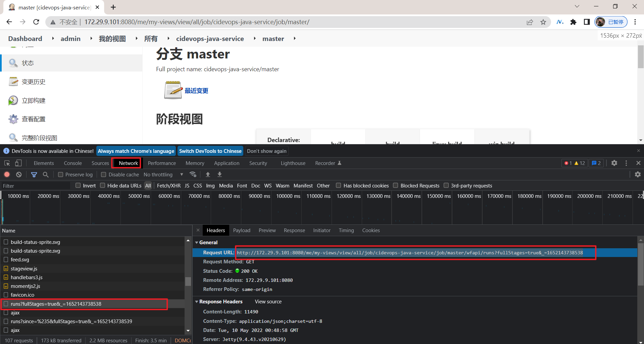Check the Invert filter checkbox
The width and height of the screenshot is (644, 344).
(x=78, y=185)
